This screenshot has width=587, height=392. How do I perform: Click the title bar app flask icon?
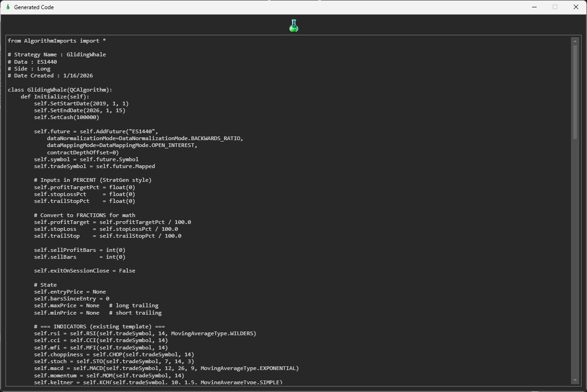(x=8, y=7)
